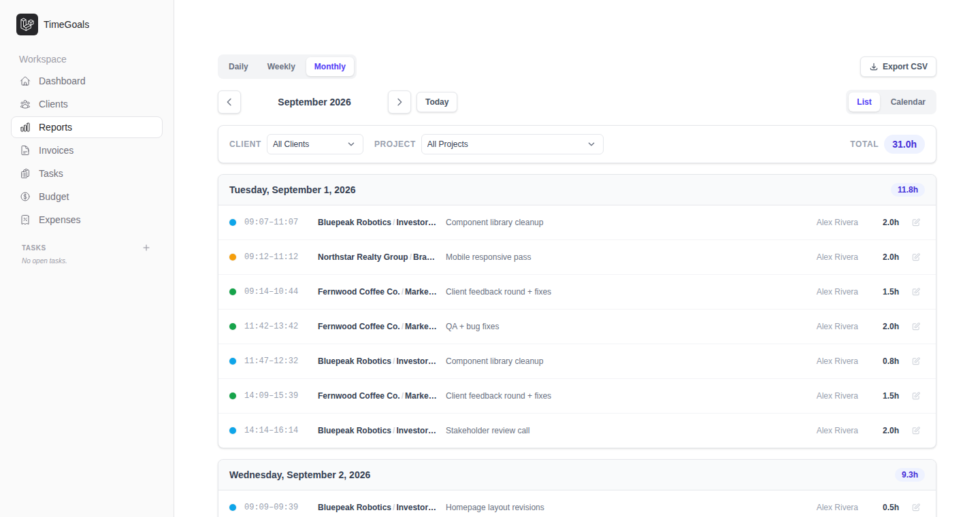Image resolution: width=980 pixels, height=517 pixels.
Task: Switch to List view
Action: tap(864, 102)
